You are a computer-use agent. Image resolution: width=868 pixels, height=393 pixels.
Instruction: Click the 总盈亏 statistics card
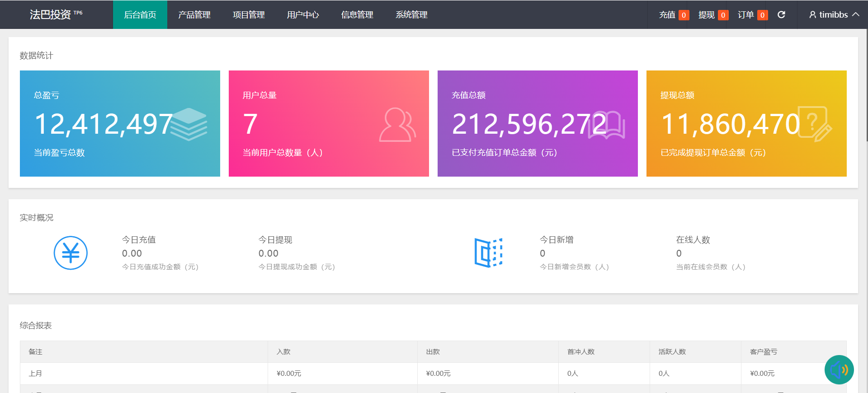[120, 123]
